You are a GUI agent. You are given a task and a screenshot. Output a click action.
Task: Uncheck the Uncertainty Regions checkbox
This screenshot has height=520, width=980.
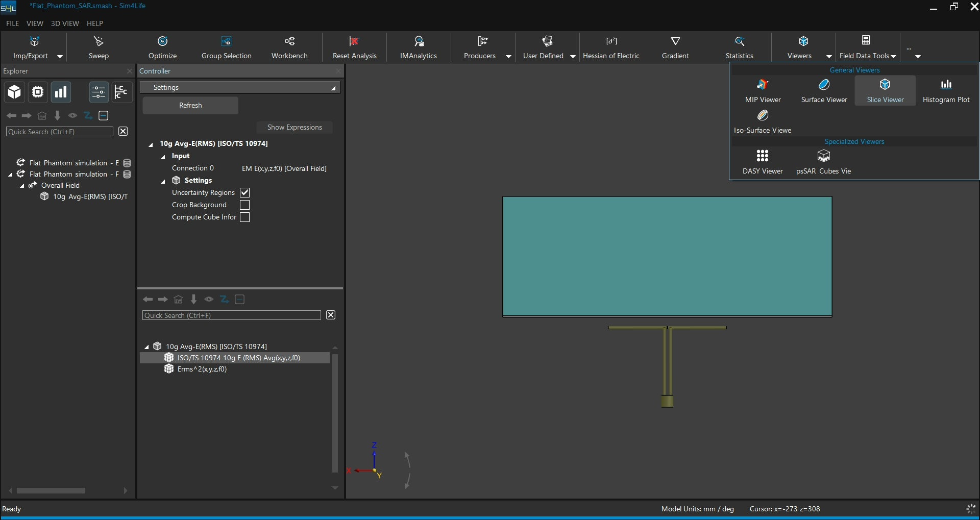tap(245, 192)
